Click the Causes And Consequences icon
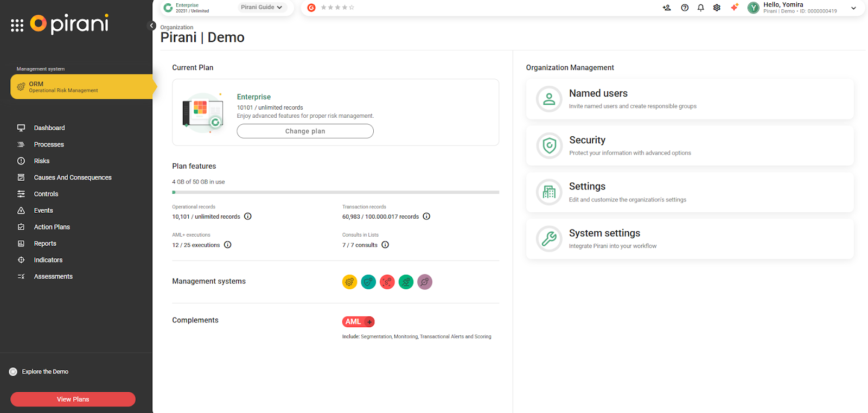 21,177
